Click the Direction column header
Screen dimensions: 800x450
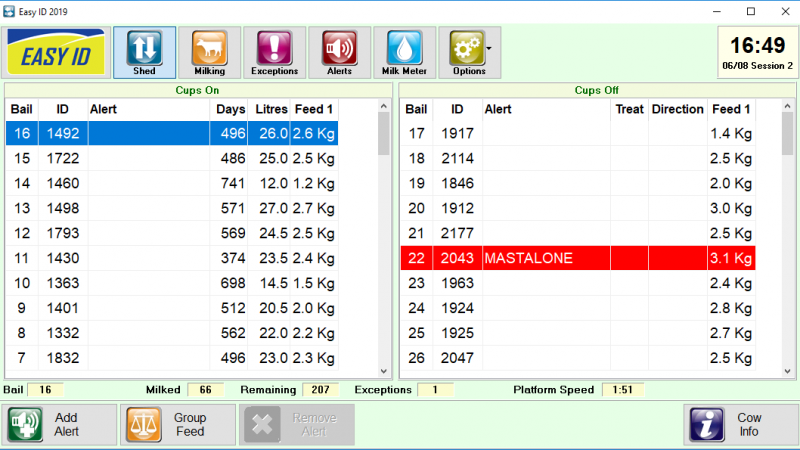tap(677, 108)
